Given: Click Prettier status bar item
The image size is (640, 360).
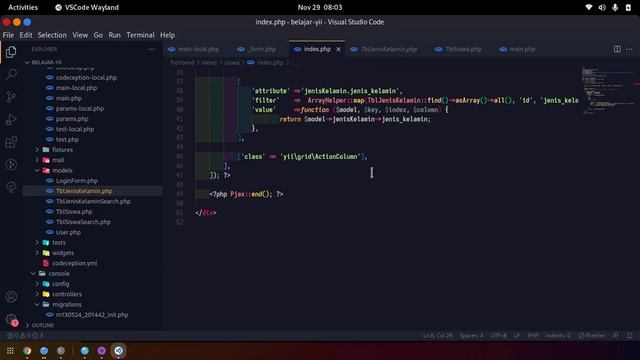Looking at the screenshot, I should coord(591,336).
